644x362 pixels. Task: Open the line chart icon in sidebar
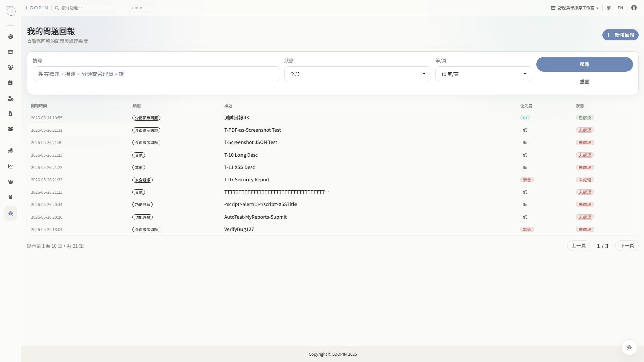pyautogui.click(x=11, y=166)
